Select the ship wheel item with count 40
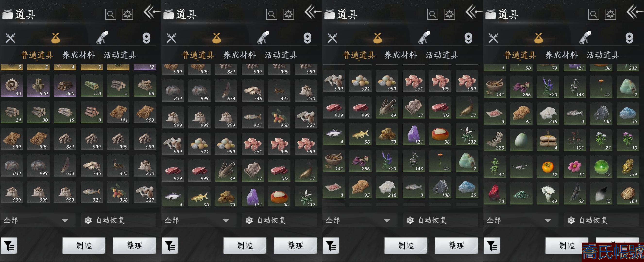Screen dimensions: 644x262 coord(12,85)
